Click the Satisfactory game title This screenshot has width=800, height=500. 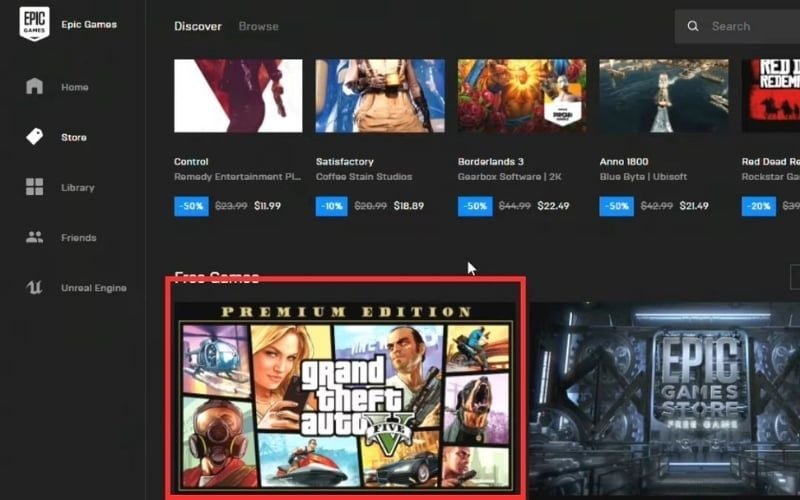pyautogui.click(x=344, y=161)
